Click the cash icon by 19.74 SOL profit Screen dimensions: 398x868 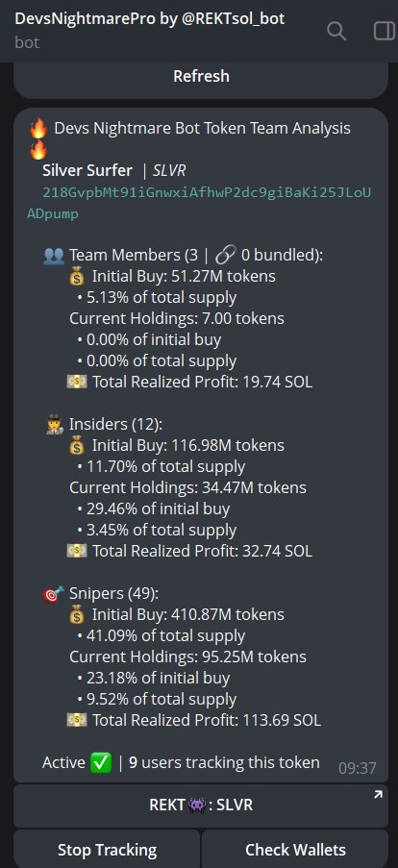(x=77, y=382)
